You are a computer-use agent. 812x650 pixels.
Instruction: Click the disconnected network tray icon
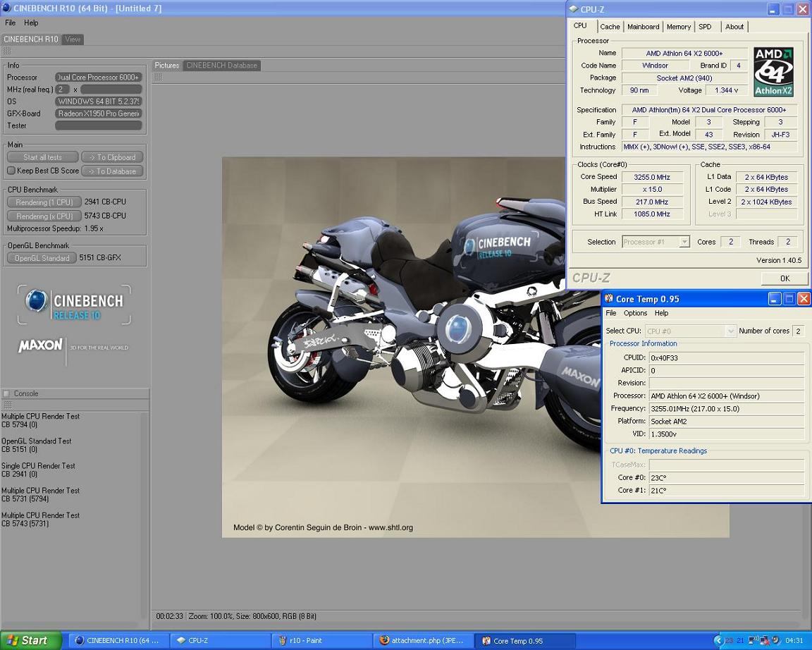(765, 640)
